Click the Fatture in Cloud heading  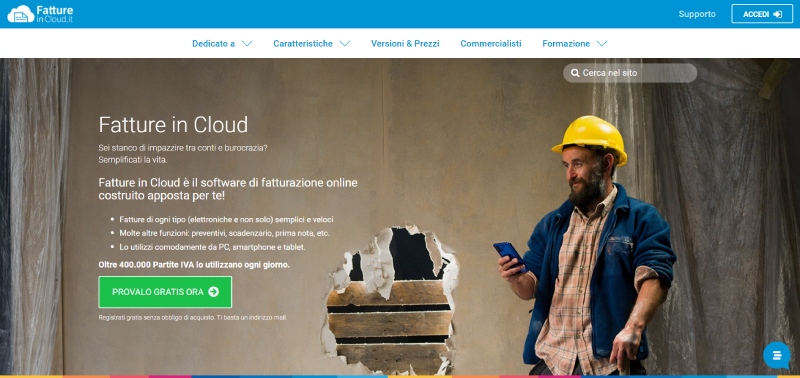point(173,124)
